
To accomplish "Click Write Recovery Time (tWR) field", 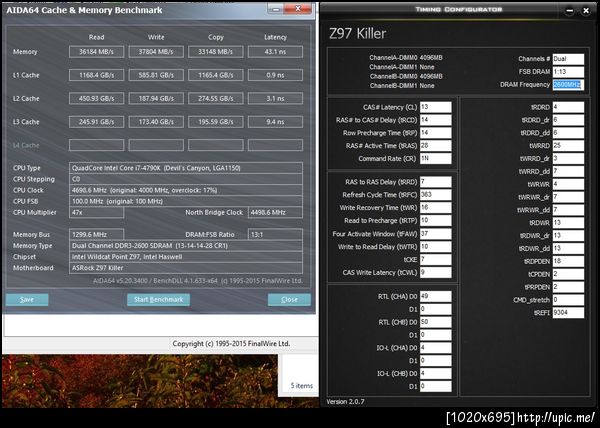I will pyautogui.click(x=435, y=208).
